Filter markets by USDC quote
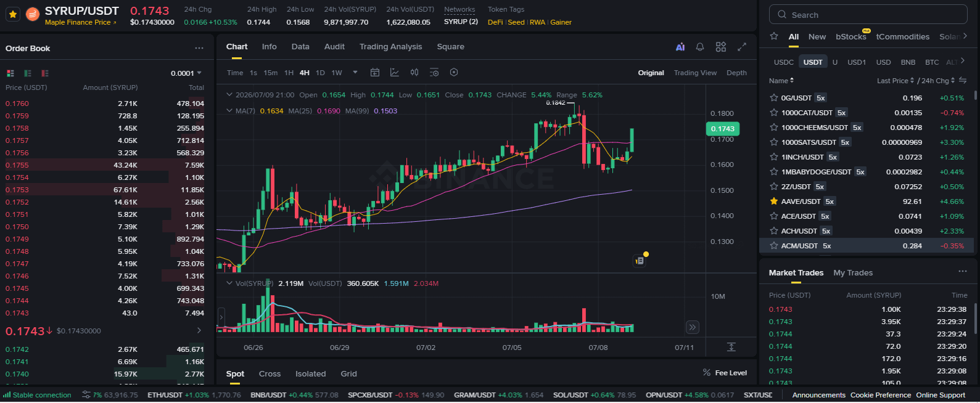980x403 pixels. 783,62
